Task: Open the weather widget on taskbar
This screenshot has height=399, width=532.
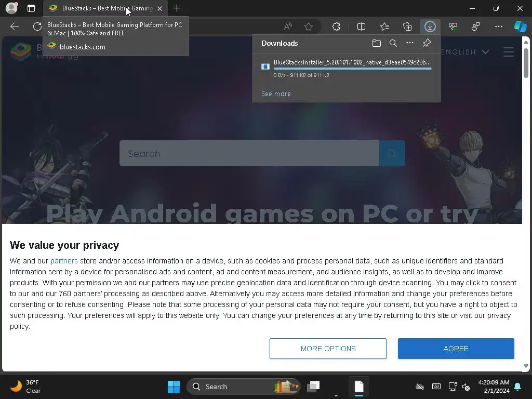Action: pyautogui.click(x=25, y=387)
